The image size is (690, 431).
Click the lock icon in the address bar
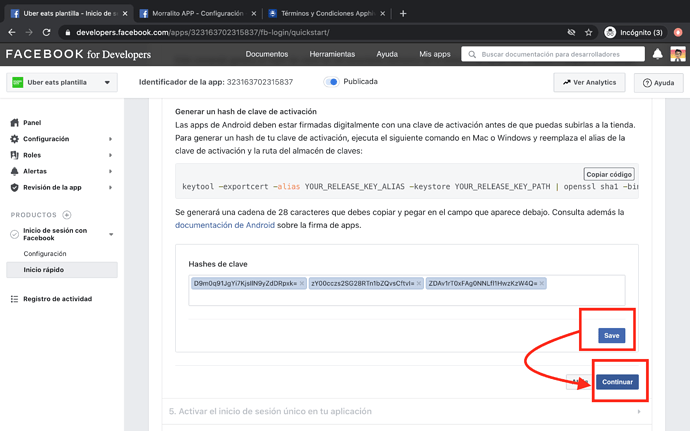pyautogui.click(x=67, y=33)
